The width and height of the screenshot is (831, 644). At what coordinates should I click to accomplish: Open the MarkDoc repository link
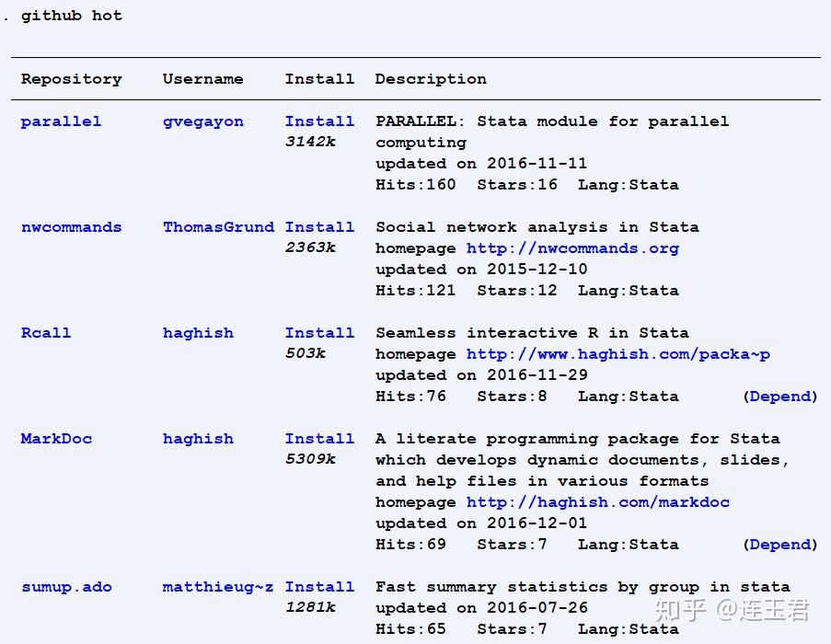pyautogui.click(x=56, y=438)
